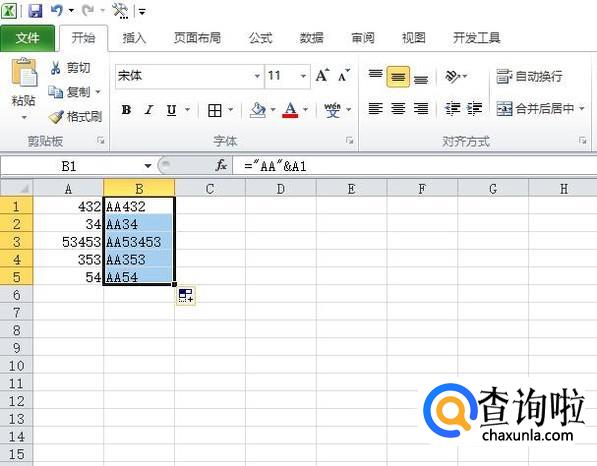
Task: Expand the Name Box dropdown arrow
Action: click(x=148, y=166)
